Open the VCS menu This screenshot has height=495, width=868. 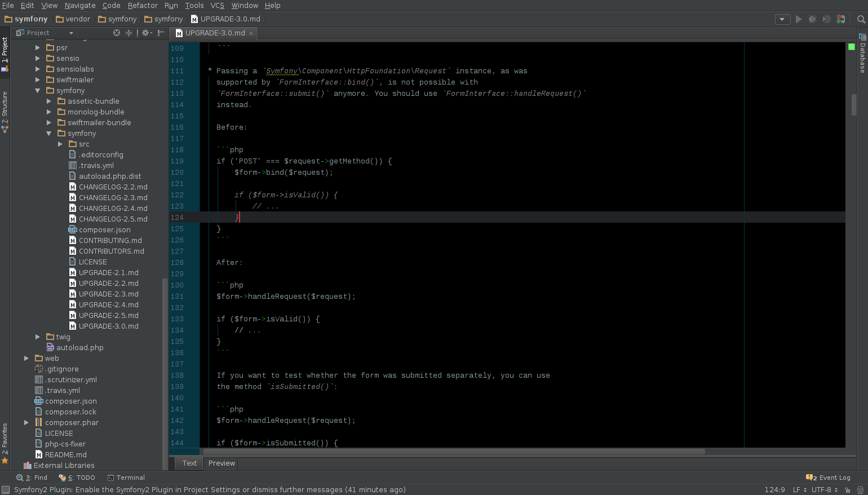[x=217, y=6]
